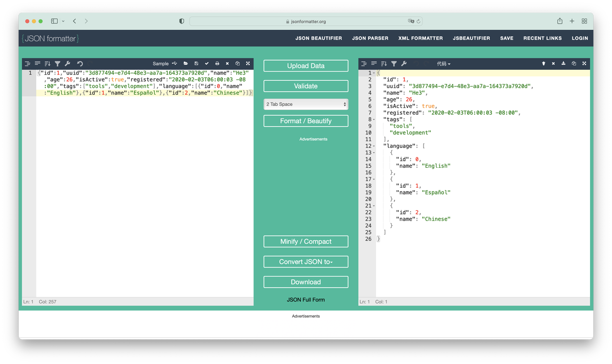Load the Sample JSON data
Viewport: 612px width, 364px height.
161,64
